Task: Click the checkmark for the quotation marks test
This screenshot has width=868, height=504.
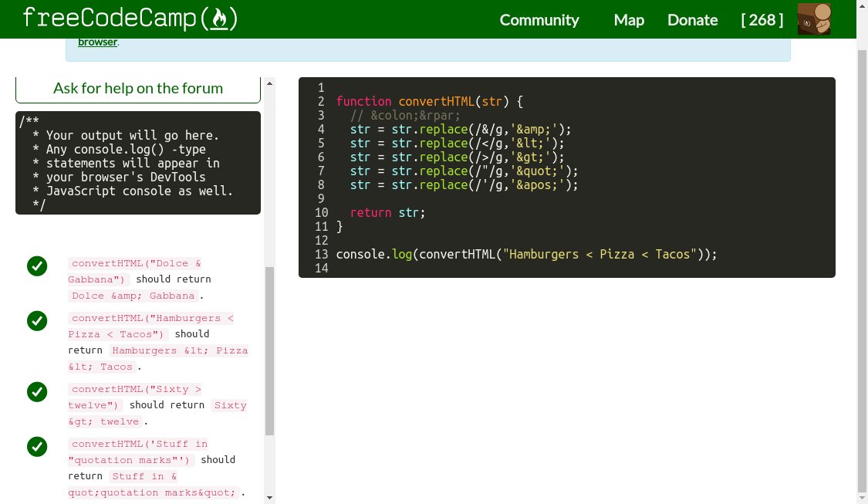Action: click(37, 446)
